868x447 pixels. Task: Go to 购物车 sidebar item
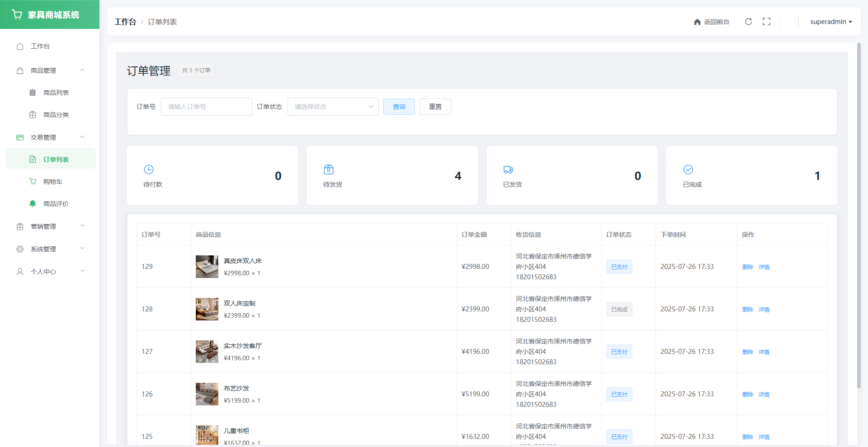(52, 182)
